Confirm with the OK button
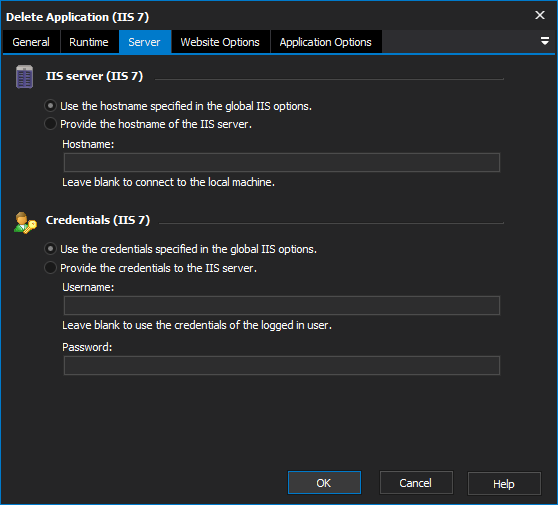558x505 pixels. (324, 483)
